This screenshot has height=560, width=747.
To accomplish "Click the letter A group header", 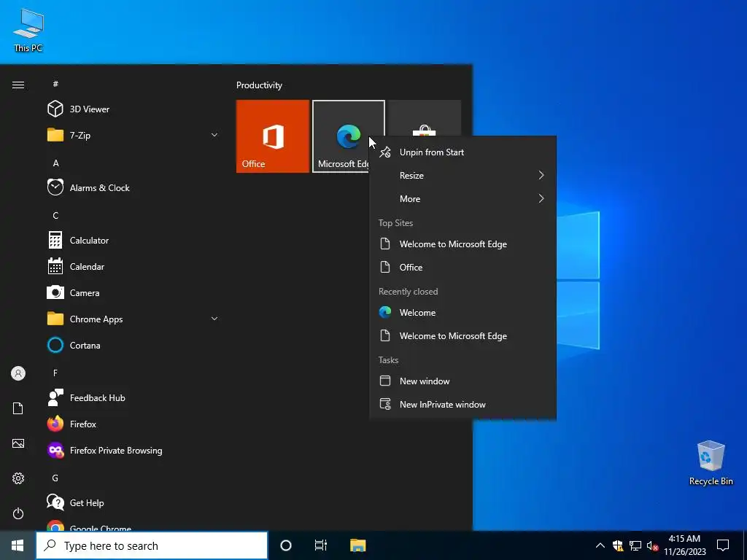I will (55, 163).
